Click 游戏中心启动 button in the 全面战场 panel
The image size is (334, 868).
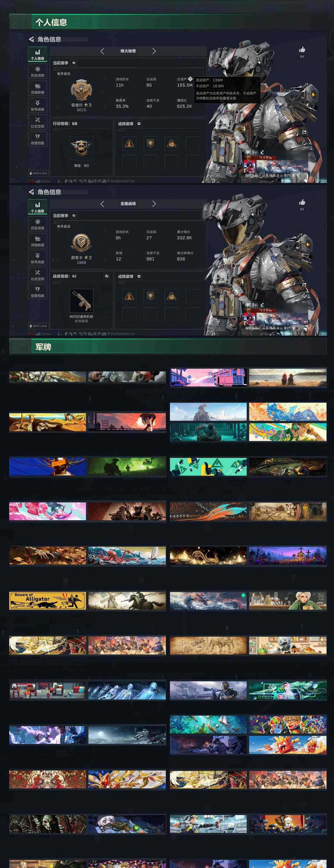coord(38,326)
